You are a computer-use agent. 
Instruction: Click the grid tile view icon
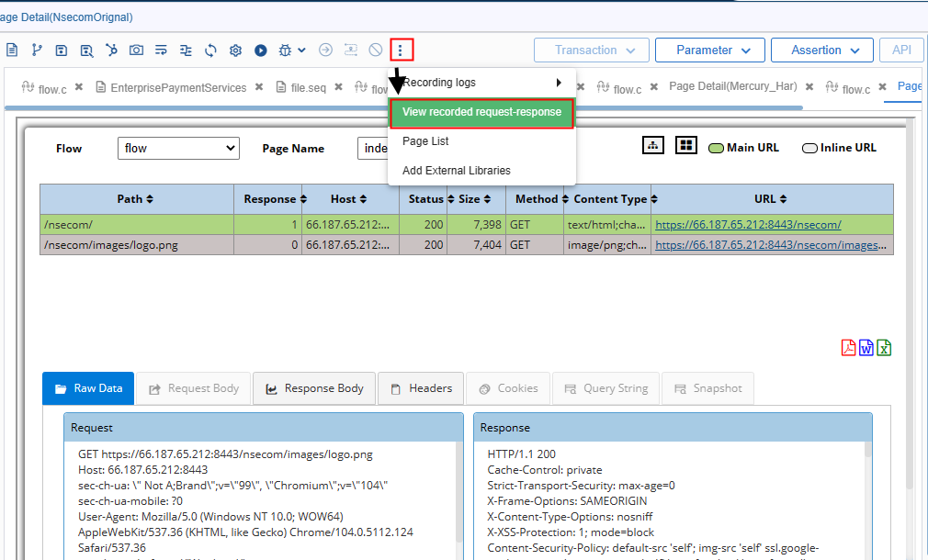tap(686, 145)
